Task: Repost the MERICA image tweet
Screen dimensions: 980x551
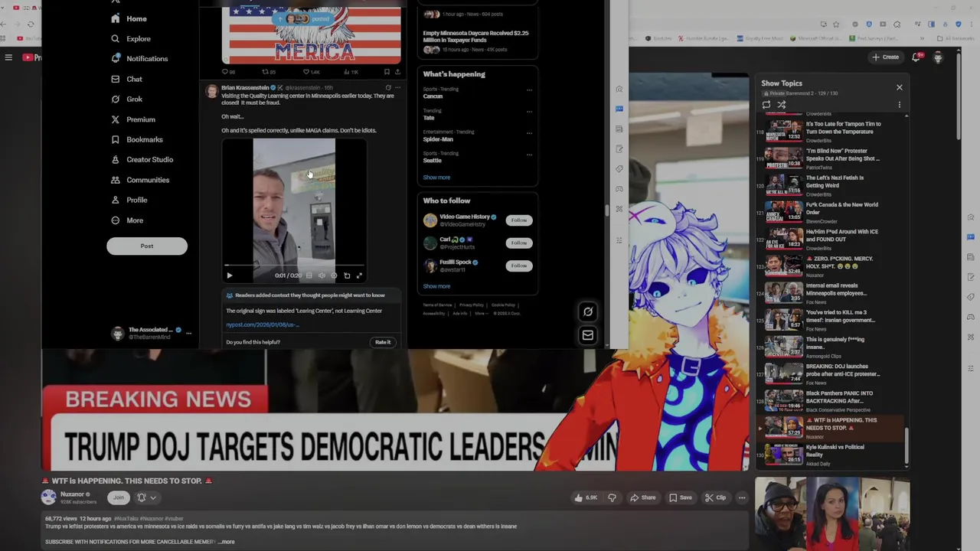Action: (x=268, y=72)
